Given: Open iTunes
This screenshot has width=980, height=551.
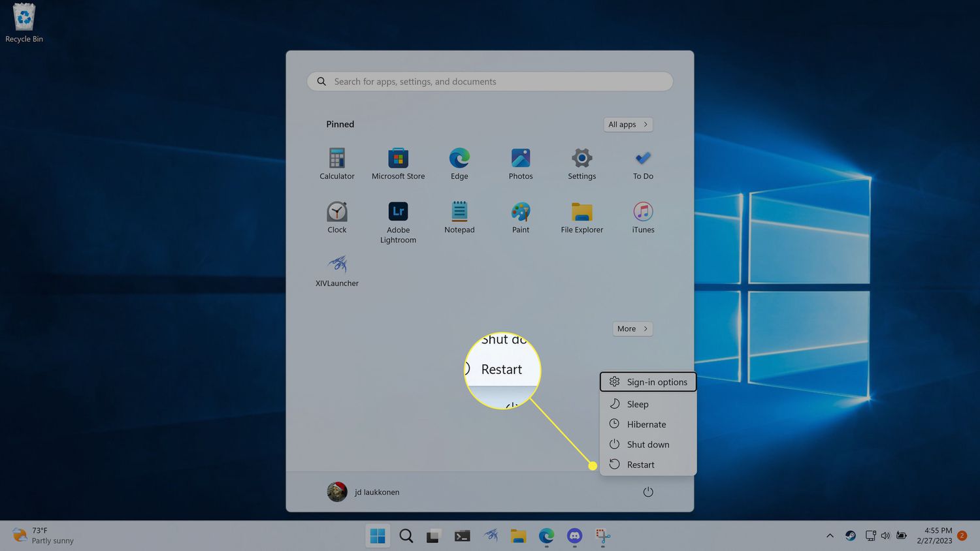Looking at the screenshot, I should pyautogui.click(x=643, y=217).
